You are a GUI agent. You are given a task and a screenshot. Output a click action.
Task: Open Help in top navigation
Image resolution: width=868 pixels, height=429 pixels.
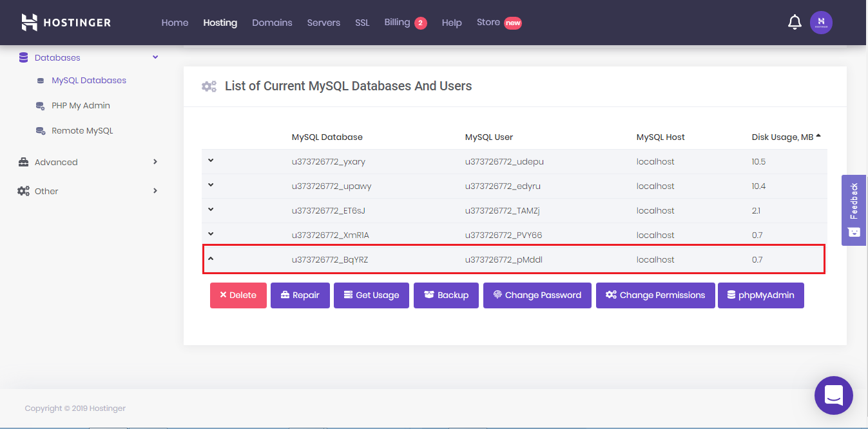[452, 23]
